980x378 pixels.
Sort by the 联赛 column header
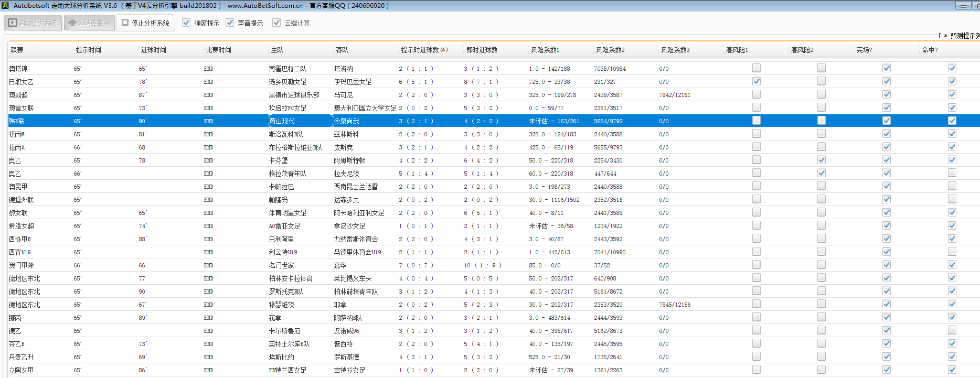coord(17,50)
